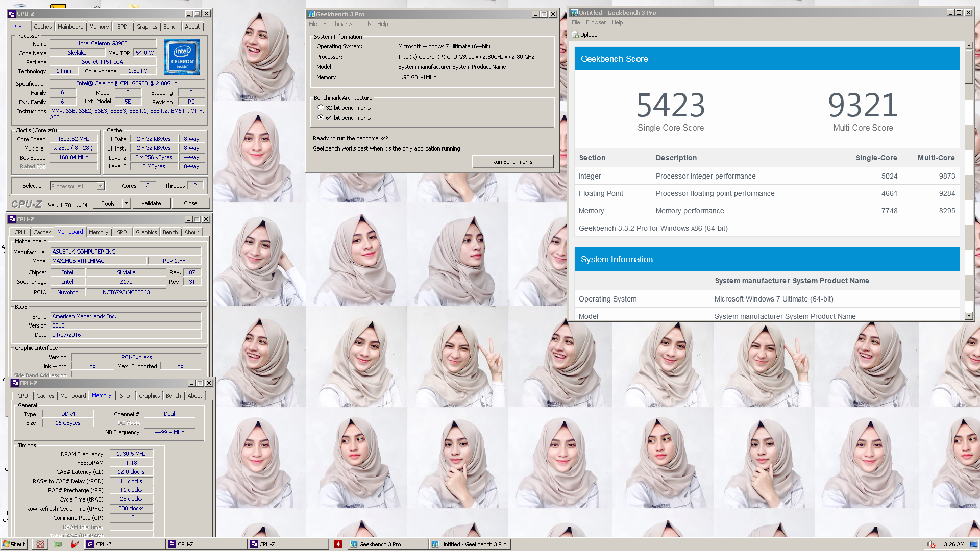Switch to Caches tab in top CPU-Z window
Screen dimensions: 980x551
click(43, 27)
